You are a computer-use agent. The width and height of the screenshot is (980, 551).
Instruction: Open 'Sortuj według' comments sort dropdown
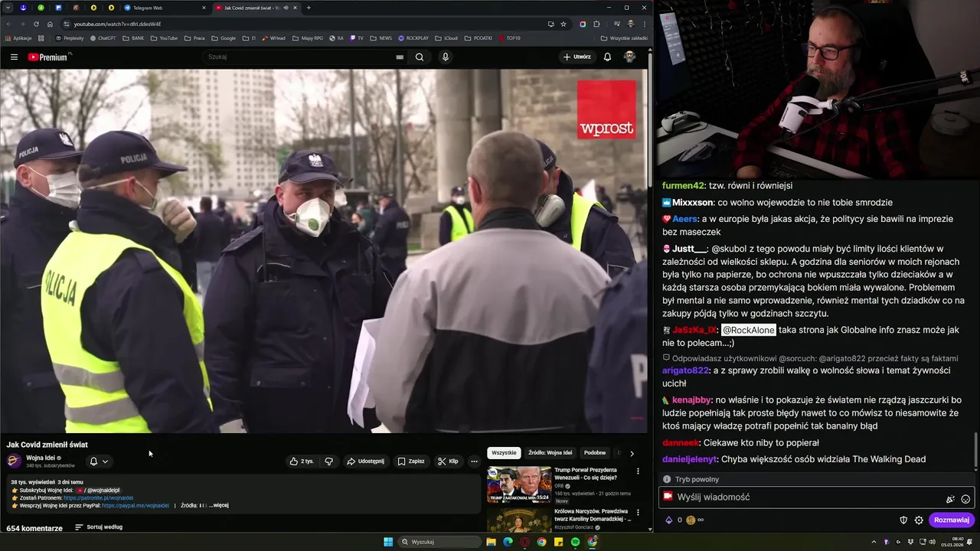coord(99,527)
